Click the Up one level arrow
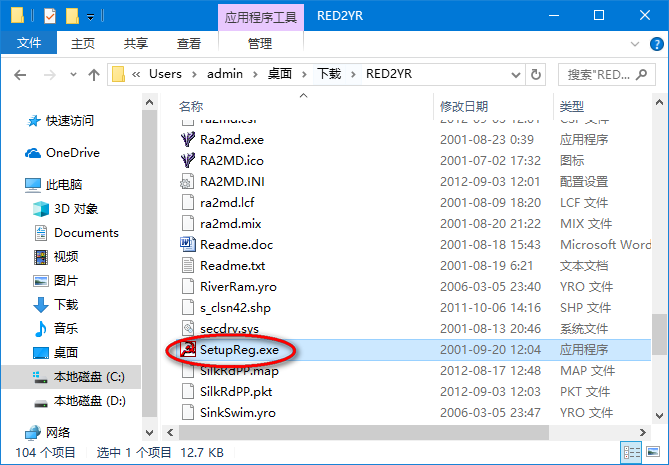669x465 pixels. 92,74
